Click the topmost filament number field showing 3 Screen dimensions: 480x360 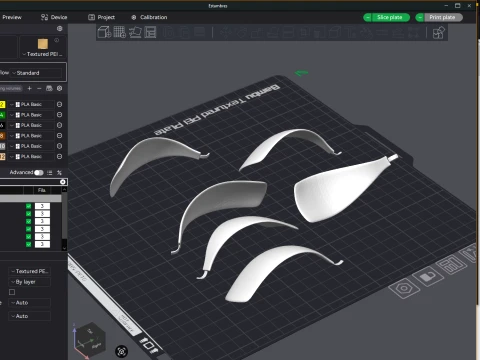42,206
